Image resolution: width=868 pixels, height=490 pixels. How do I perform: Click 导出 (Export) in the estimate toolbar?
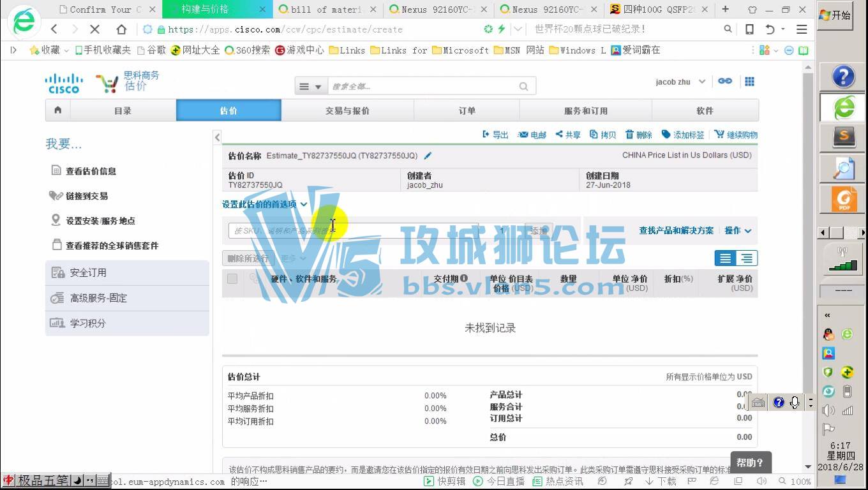point(495,135)
